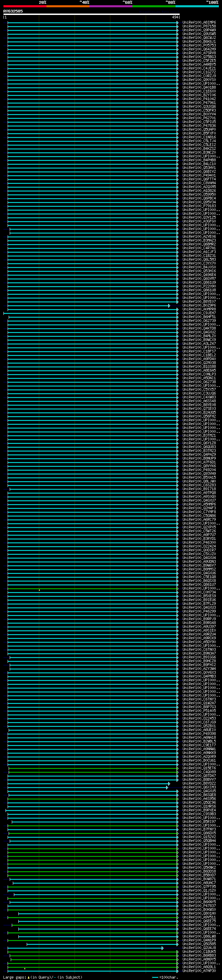Click the alignment bar for UniRef100_P05753
Screen dimensions: 222x980
(93, 45)
